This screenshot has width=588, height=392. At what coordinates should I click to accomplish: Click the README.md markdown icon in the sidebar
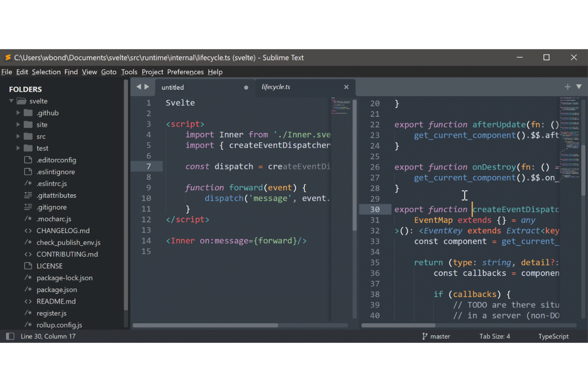tap(28, 301)
